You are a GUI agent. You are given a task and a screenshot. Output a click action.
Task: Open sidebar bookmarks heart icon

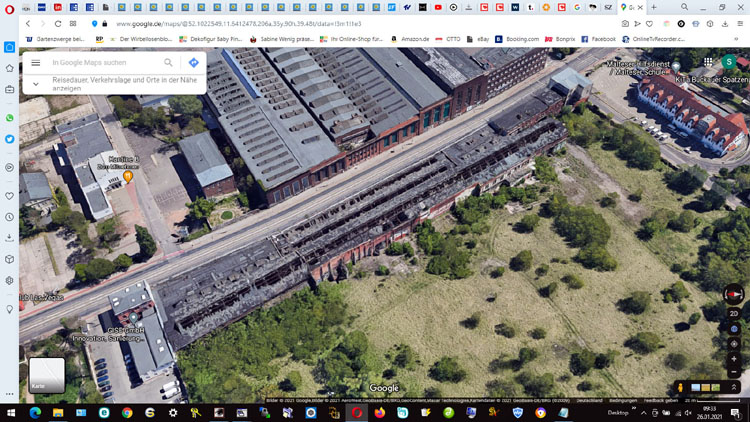click(10, 196)
